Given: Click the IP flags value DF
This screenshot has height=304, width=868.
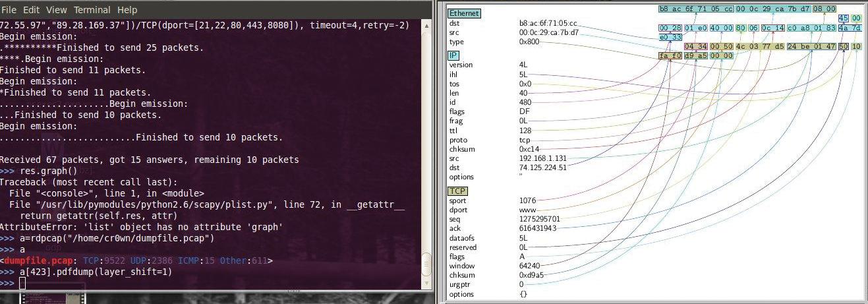Looking at the screenshot, I should pyautogui.click(x=524, y=111).
